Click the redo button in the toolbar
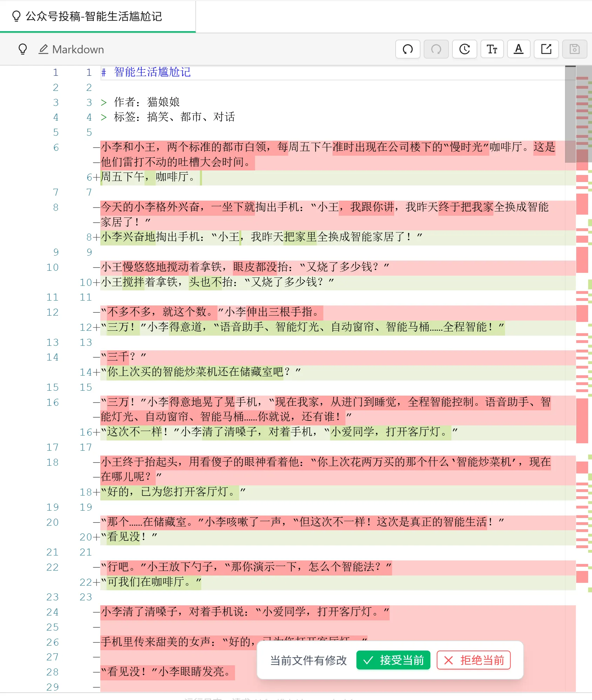Screen dimensions: 592x700 click(x=436, y=49)
